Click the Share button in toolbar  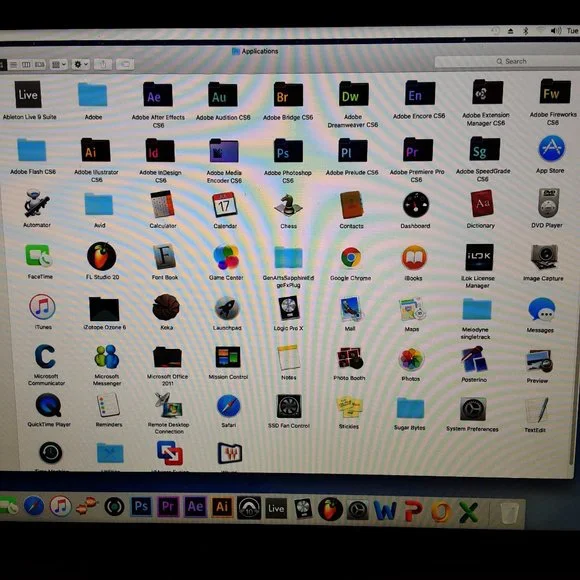pyautogui.click(x=103, y=64)
